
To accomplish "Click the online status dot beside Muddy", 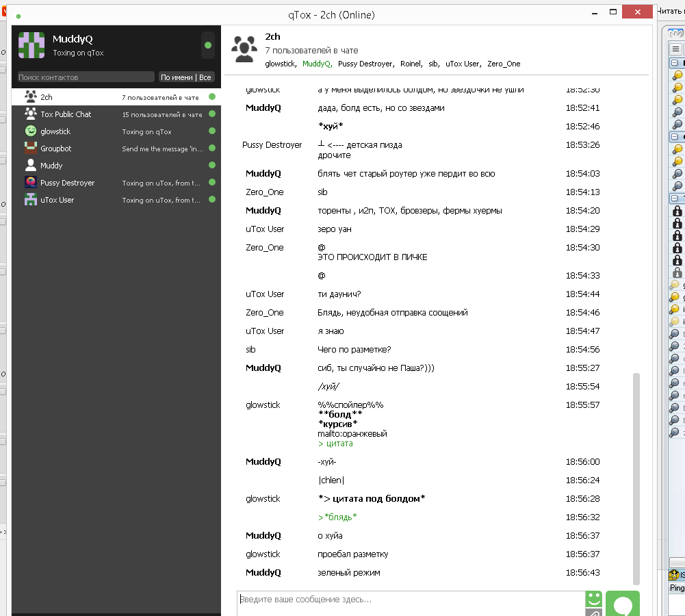I will coord(212,165).
